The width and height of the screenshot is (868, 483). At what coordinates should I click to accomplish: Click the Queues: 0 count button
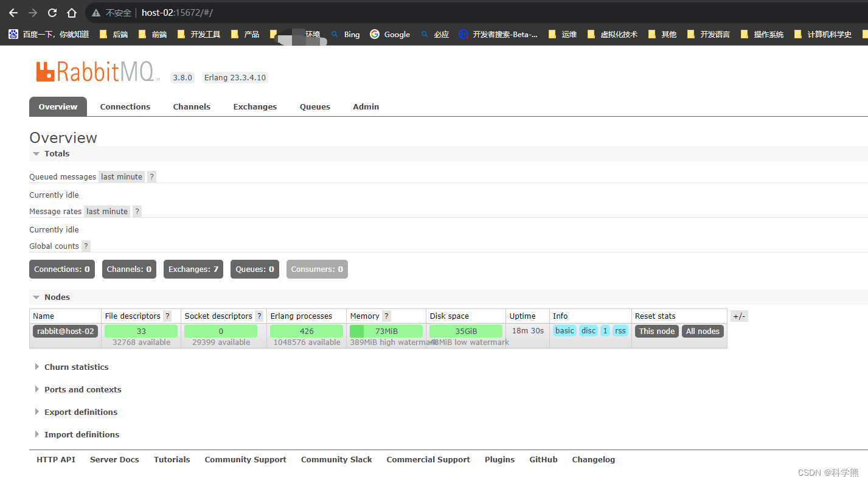[255, 269]
